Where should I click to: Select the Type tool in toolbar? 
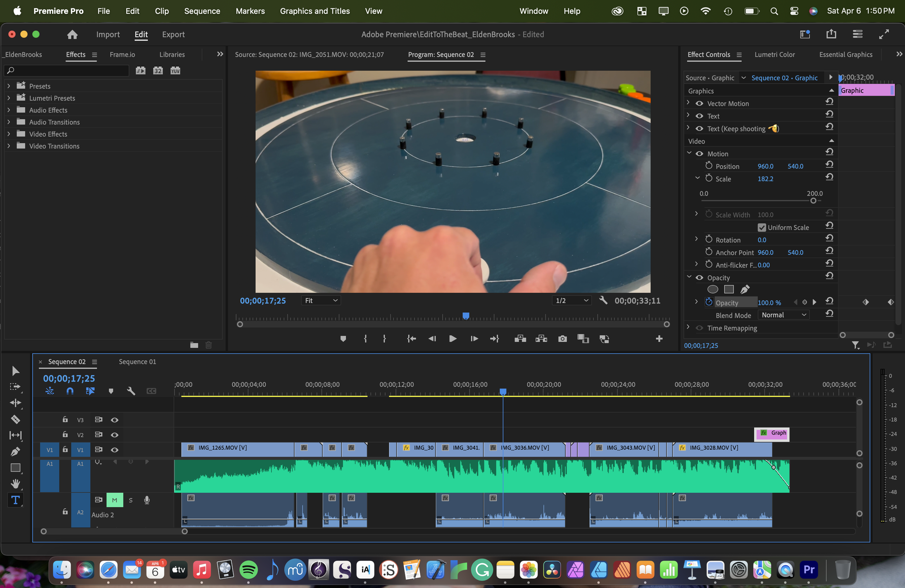[x=15, y=500]
